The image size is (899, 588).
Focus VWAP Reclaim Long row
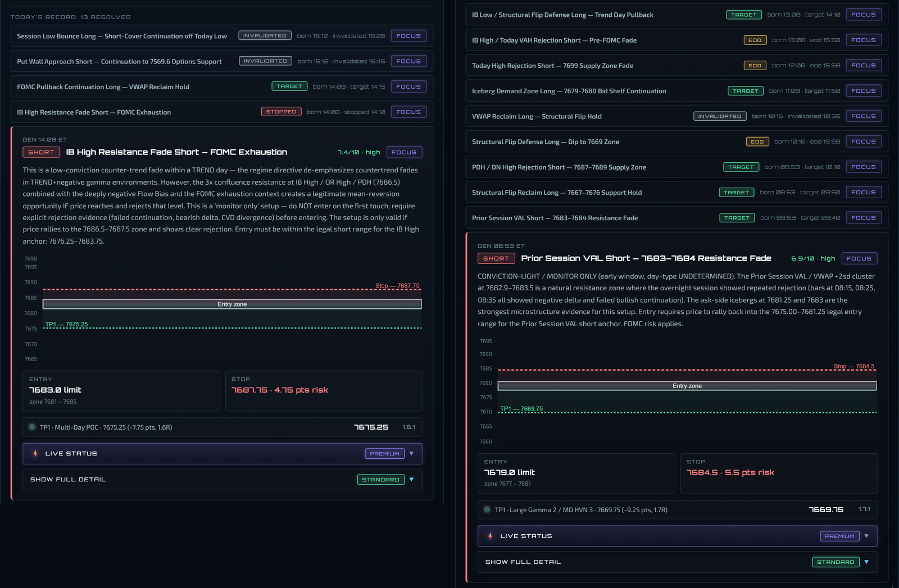pyautogui.click(x=864, y=116)
